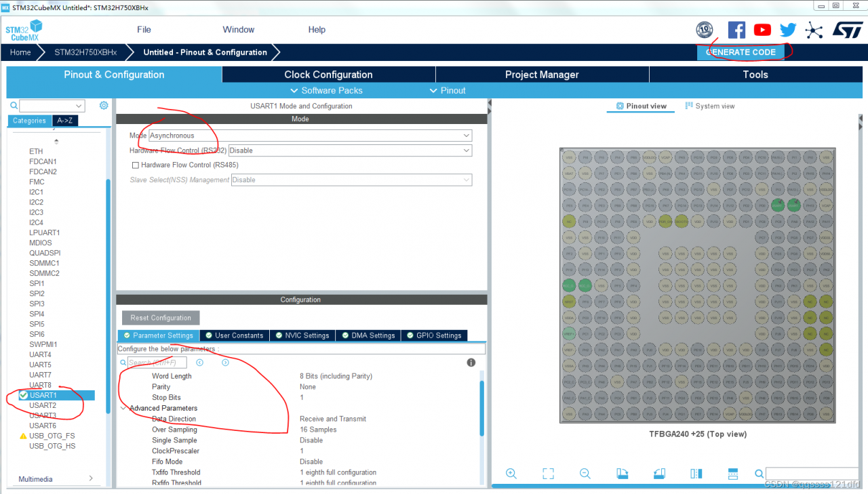Zoom in on the pinout view
Screen dimensions: 868x494
(x=511, y=474)
